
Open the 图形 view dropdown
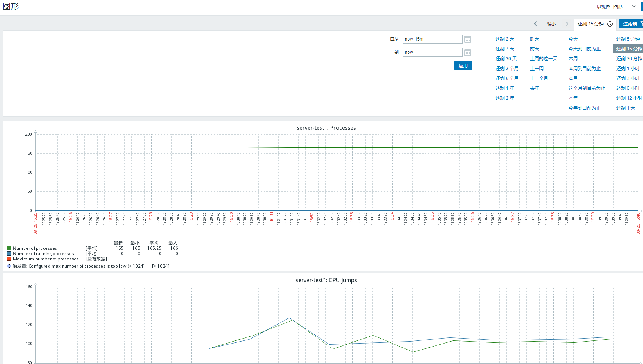624,6
